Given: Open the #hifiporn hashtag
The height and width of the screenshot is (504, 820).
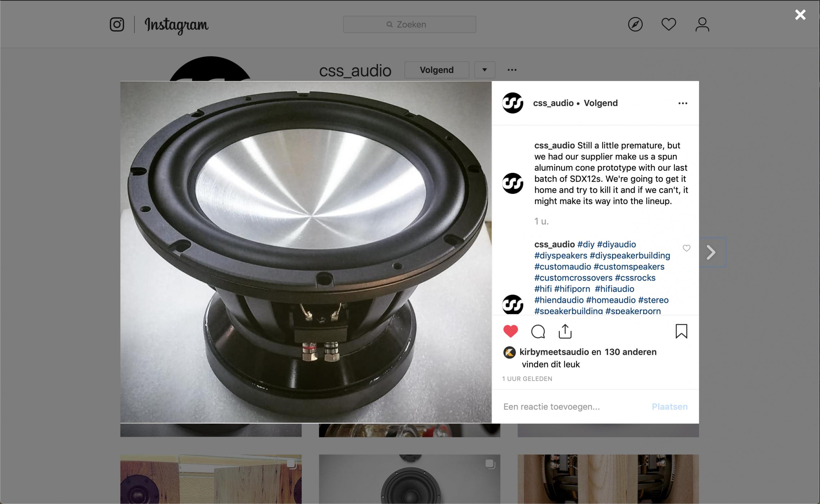Looking at the screenshot, I should tap(572, 289).
